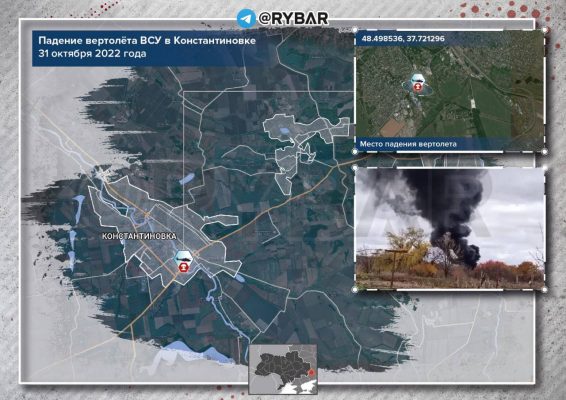
Task: Open the black smoke photo thumbnail
Action: 450,228
